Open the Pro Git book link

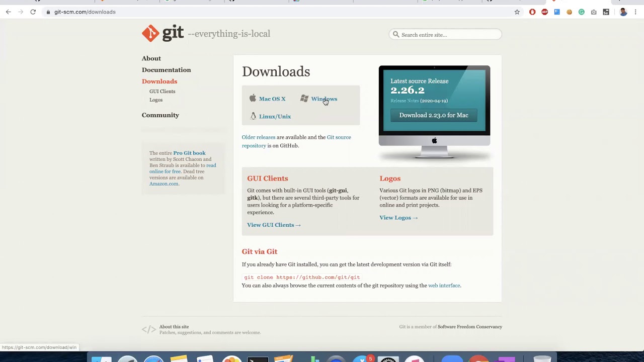[189, 153]
